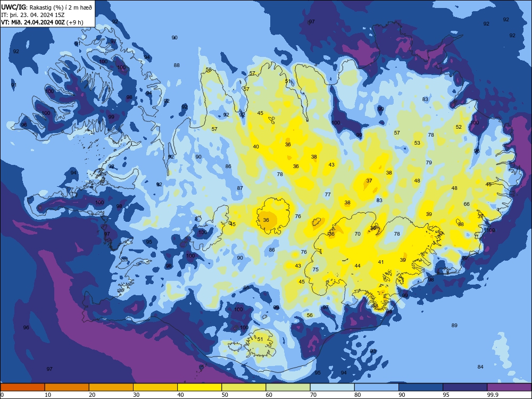Click the map value '53' in the northeast
Viewport: 532px width, 399px height.
coord(417,143)
